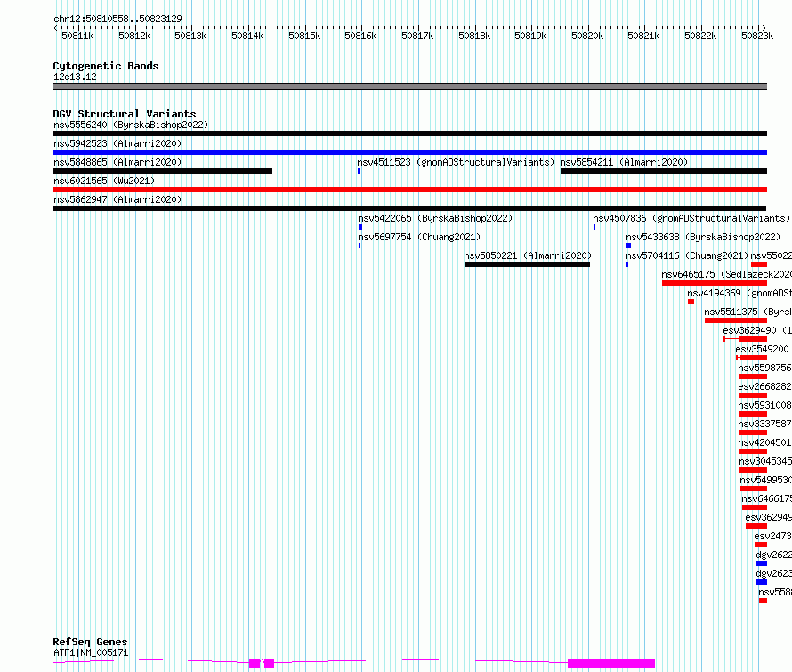792x672 pixels.
Task: Click the long blue bar of nsv5942523
Action: point(409,152)
